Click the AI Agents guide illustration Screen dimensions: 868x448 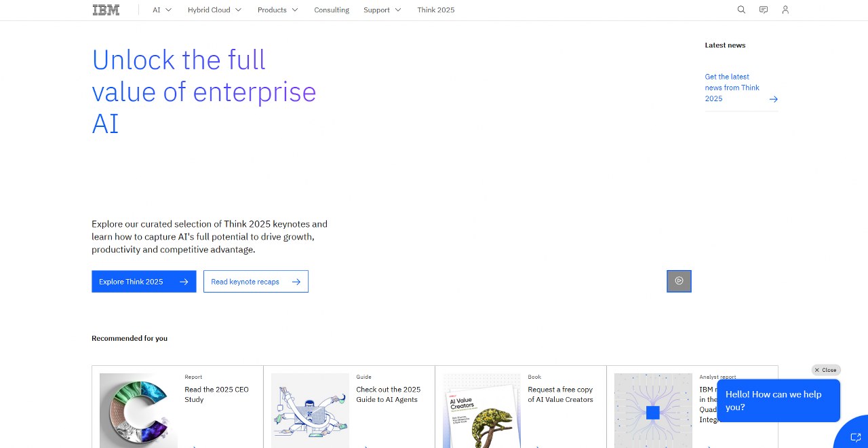tap(310, 410)
